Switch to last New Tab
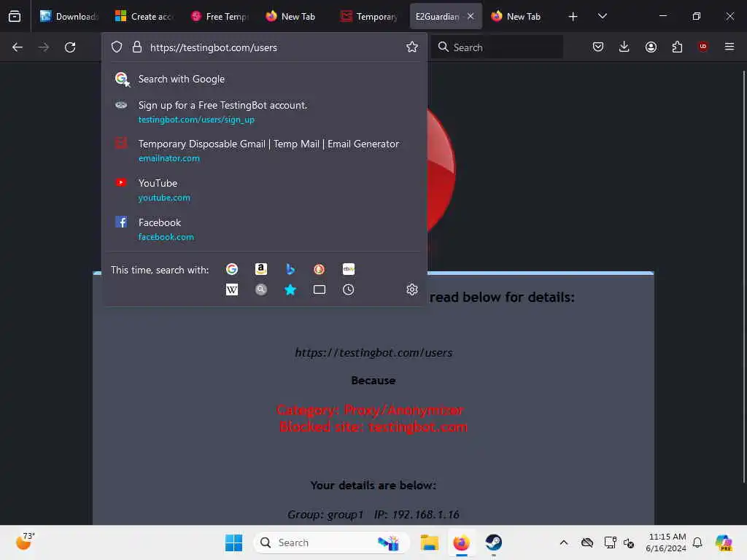Screen dimensions: 747x560 (520, 16)
